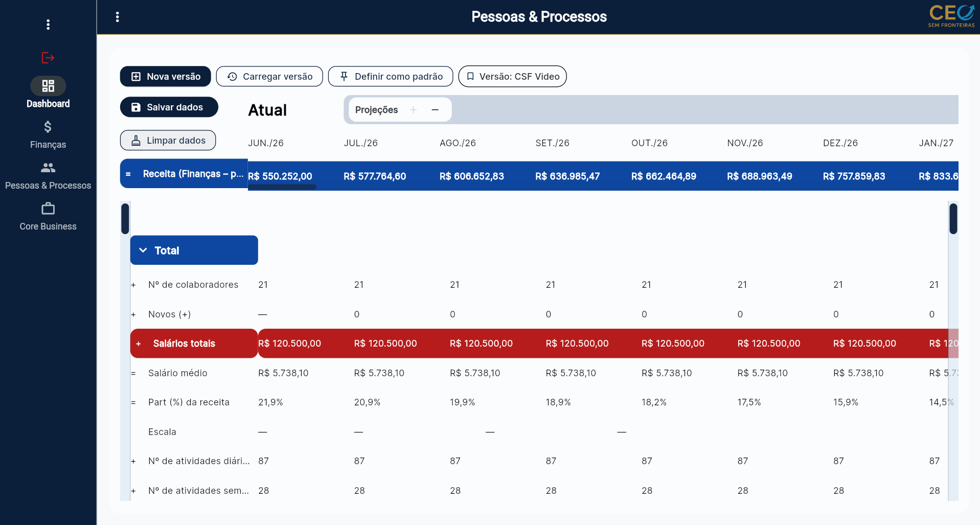Click the left vertical scrollbar thumb
The width and height of the screenshot is (980, 525).
click(x=125, y=218)
